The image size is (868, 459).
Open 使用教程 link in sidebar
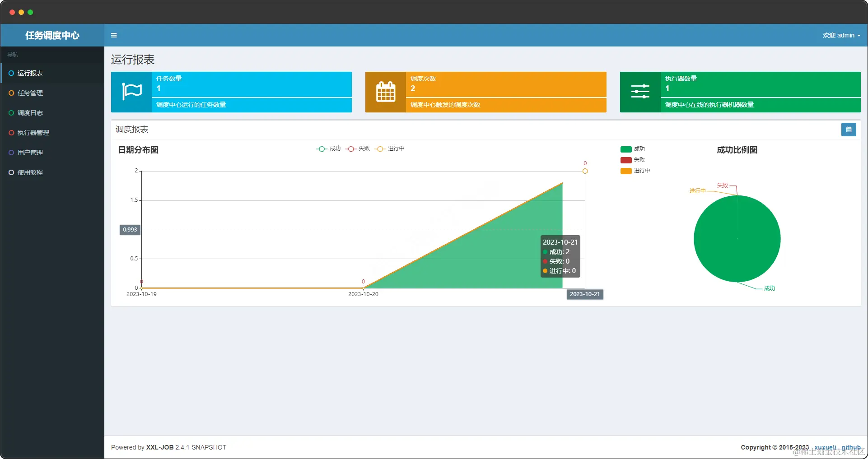pyautogui.click(x=52, y=172)
